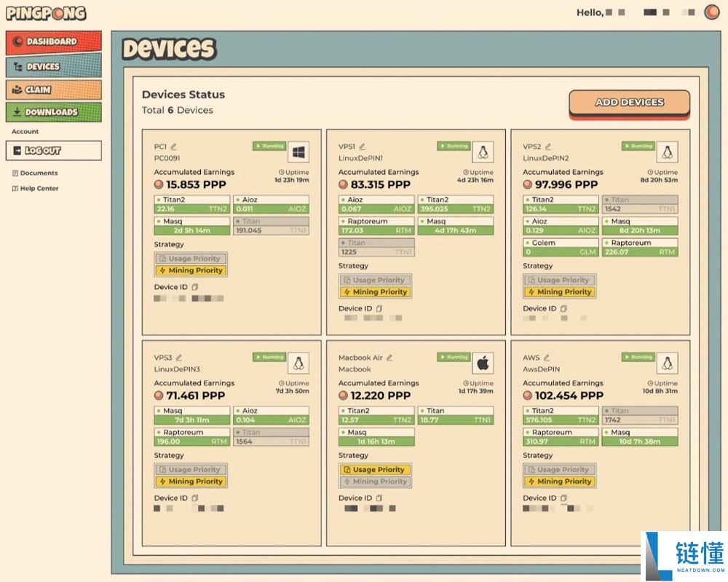
Task: Edit the AWS device name
Action: pyautogui.click(x=547, y=357)
